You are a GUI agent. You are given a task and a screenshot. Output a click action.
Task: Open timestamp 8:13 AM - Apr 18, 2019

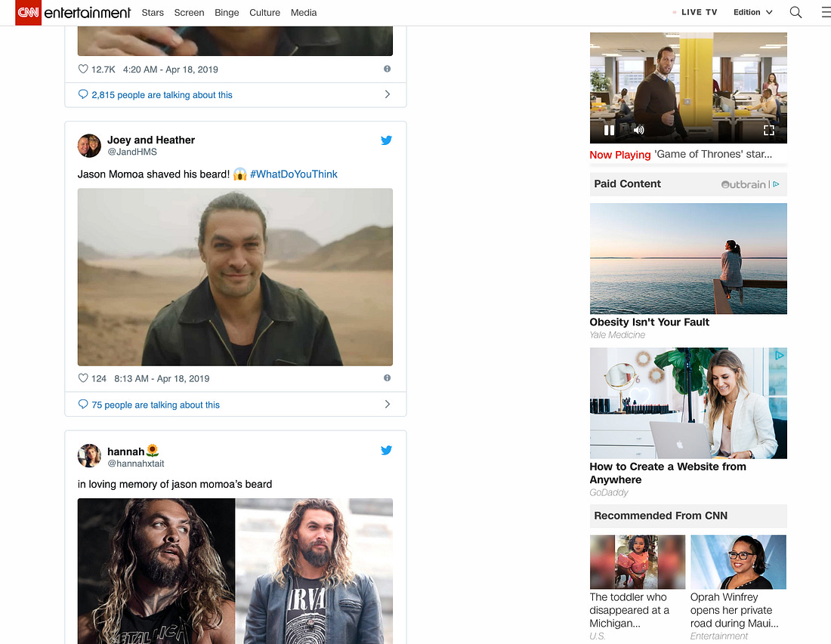tap(162, 379)
